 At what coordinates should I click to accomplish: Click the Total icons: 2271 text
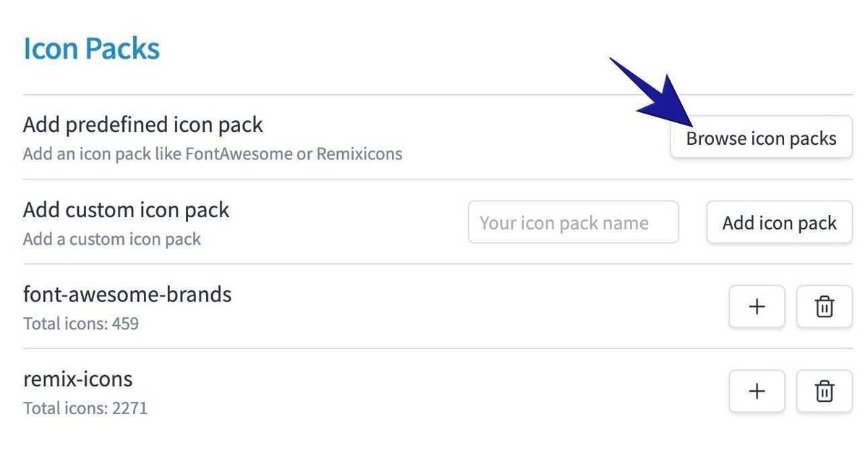85,408
